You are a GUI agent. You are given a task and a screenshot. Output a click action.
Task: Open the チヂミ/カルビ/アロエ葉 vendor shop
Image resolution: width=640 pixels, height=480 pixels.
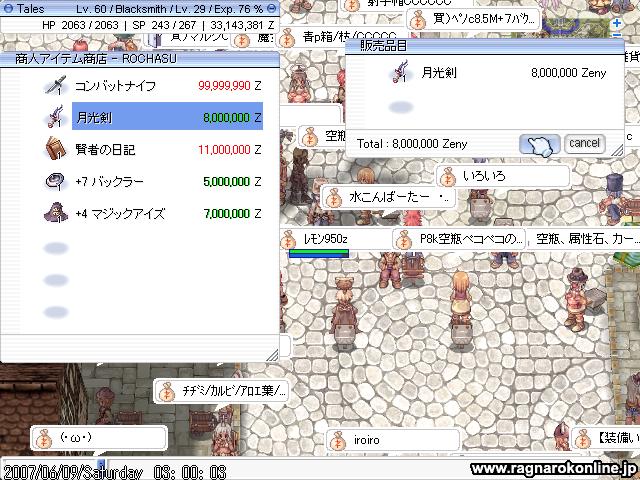click(221, 391)
